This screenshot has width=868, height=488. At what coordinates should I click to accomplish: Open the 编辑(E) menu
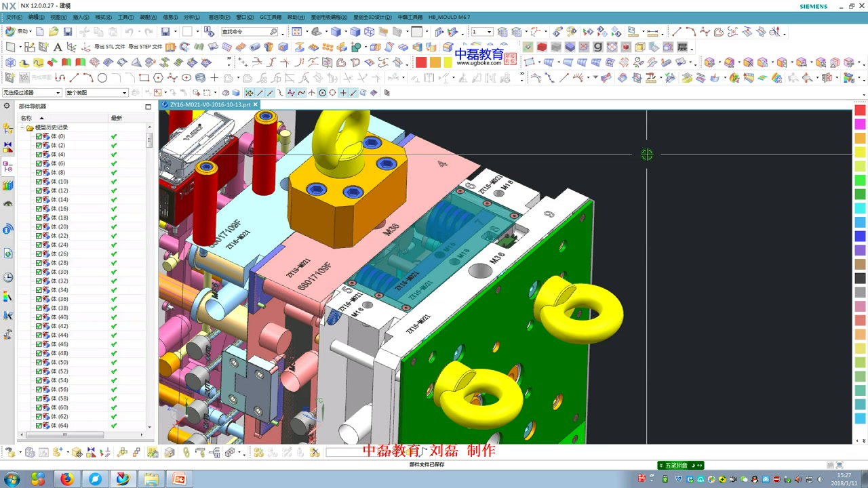(x=36, y=17)
